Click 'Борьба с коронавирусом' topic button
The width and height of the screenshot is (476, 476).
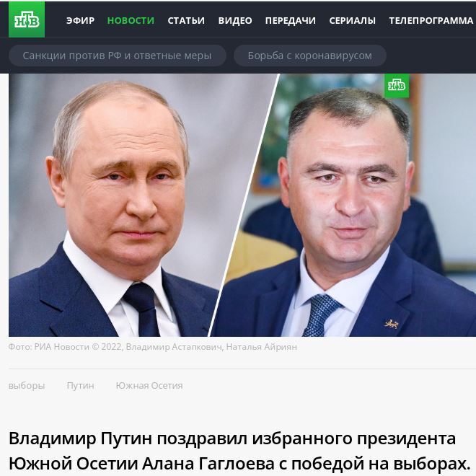click(x=310, y=56)
